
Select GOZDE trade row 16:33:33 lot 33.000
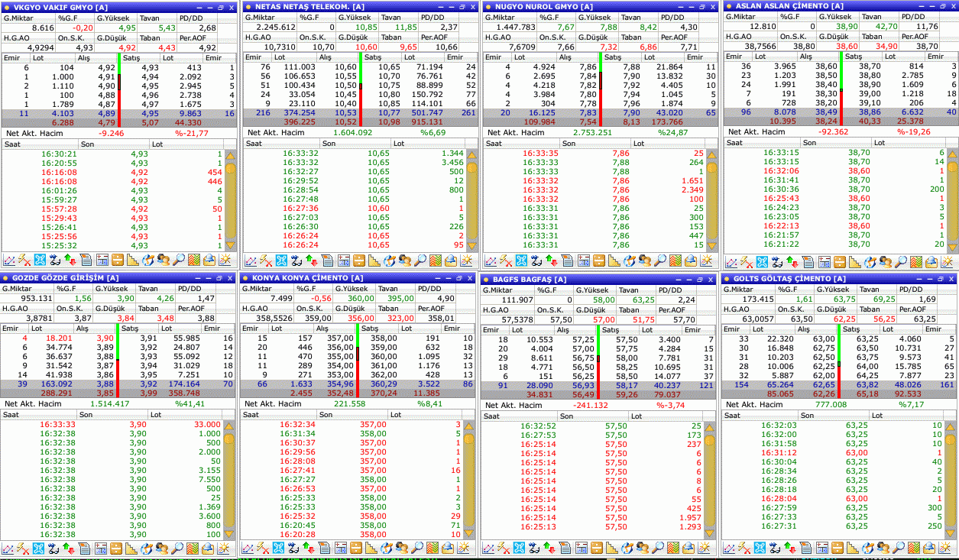113,425
